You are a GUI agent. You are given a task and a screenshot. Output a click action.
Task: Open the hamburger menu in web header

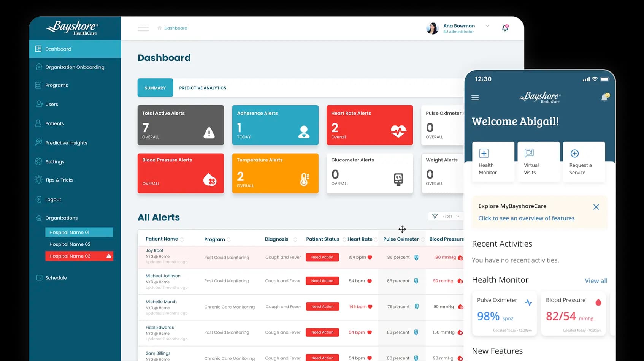tap(143, 28)
